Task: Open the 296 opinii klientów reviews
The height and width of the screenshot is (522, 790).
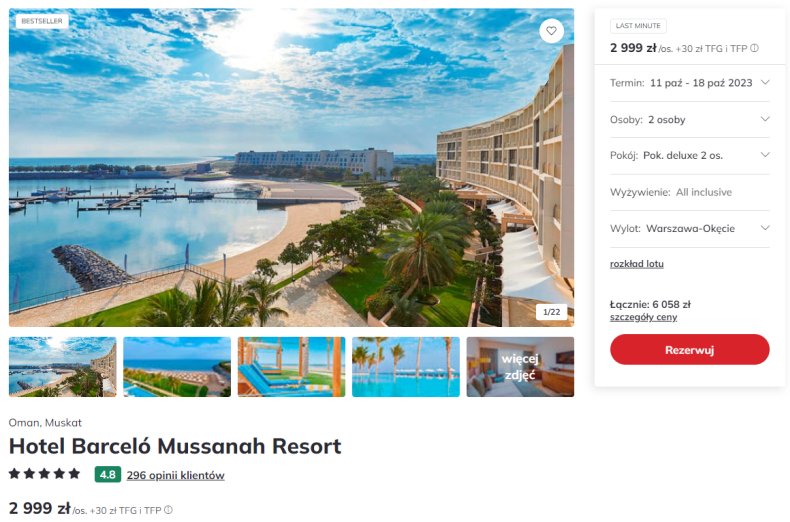Action: 175,475
